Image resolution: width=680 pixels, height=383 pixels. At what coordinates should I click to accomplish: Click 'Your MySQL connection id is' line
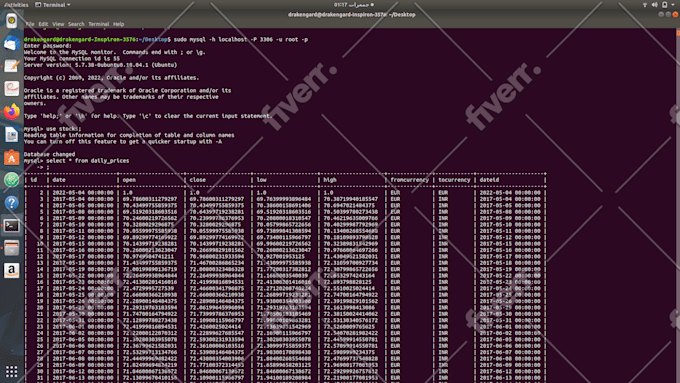pyautogui.click(x=72, y=59)
